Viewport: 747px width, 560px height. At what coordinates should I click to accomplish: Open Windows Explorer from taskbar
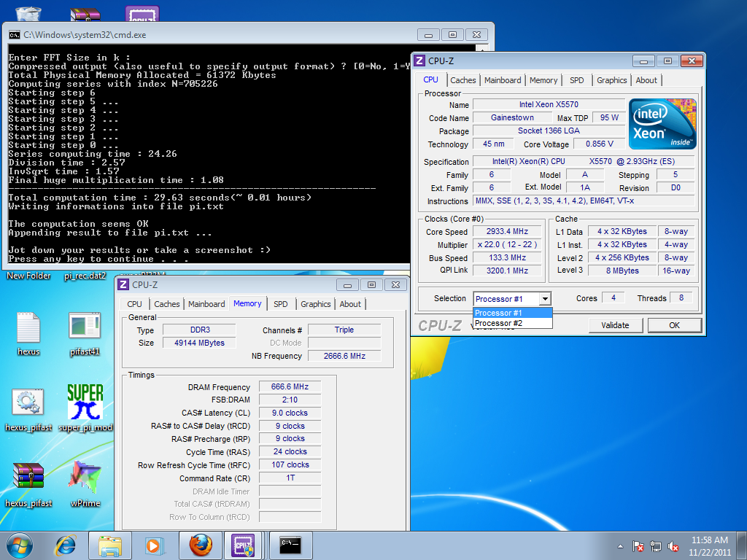(x=110, y=545)
